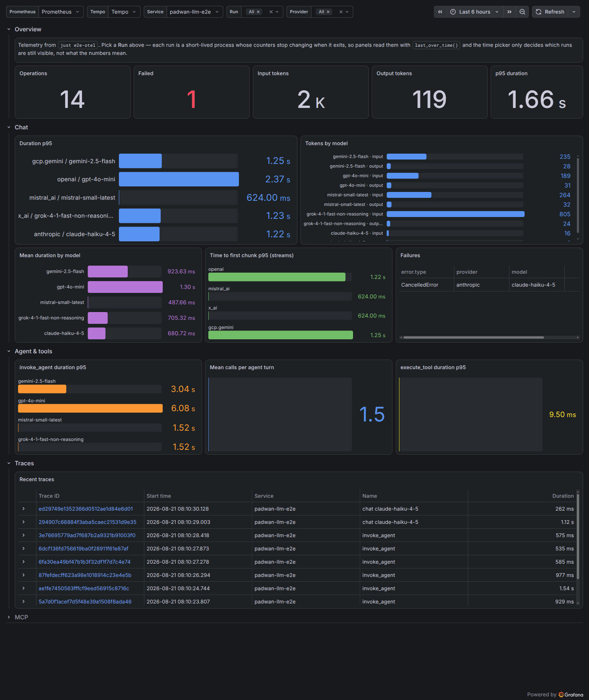Click the gpt-4o-mini invoke_agent orange bar

coord(90,408)
